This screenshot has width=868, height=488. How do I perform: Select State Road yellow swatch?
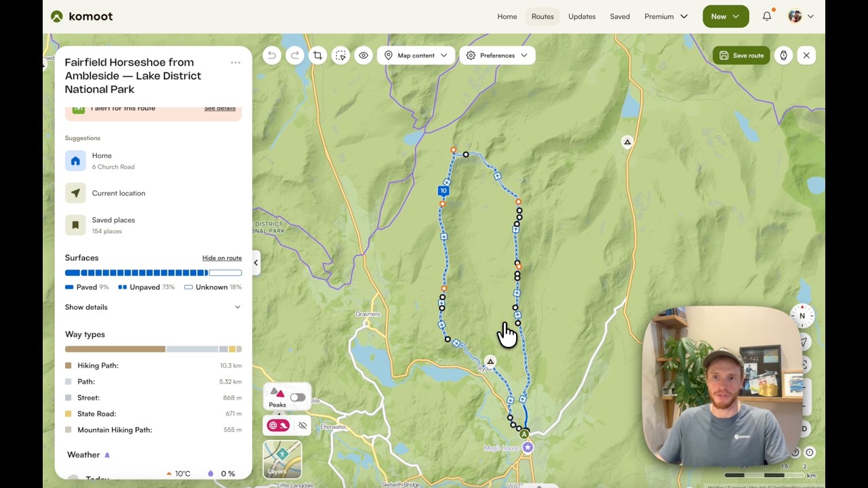point(68,413)
